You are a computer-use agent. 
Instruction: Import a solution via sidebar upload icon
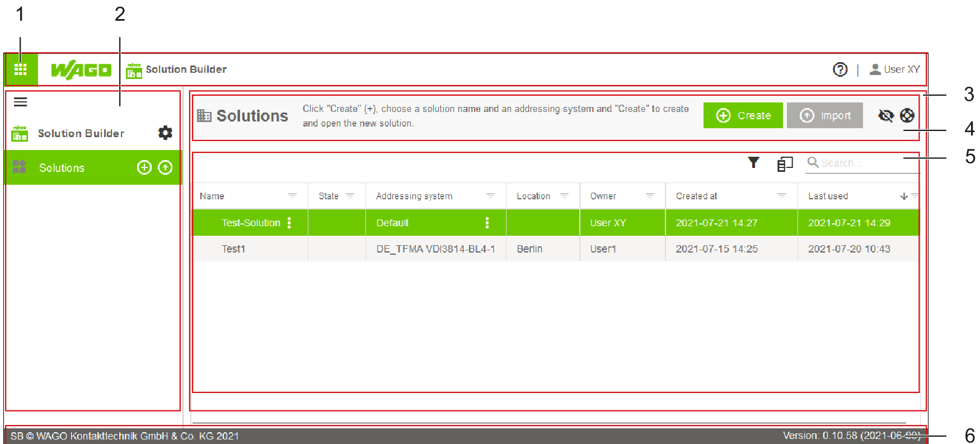tap(165, 167)
